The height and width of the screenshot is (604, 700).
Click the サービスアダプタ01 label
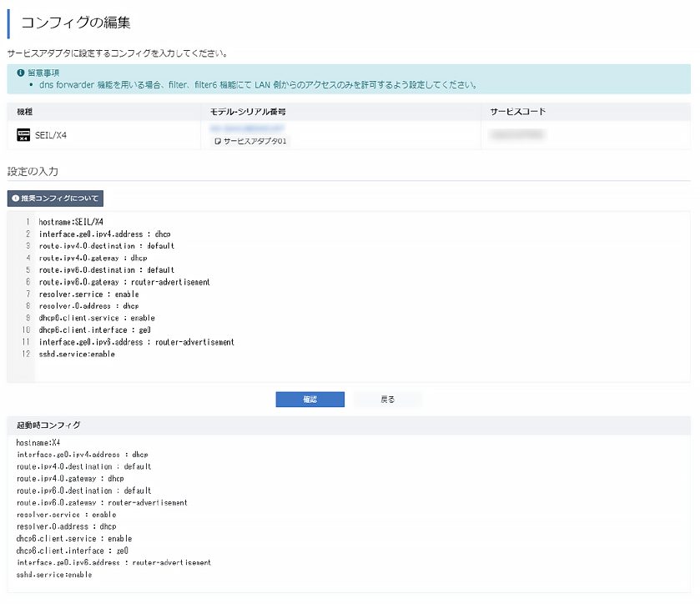[254, 142]
